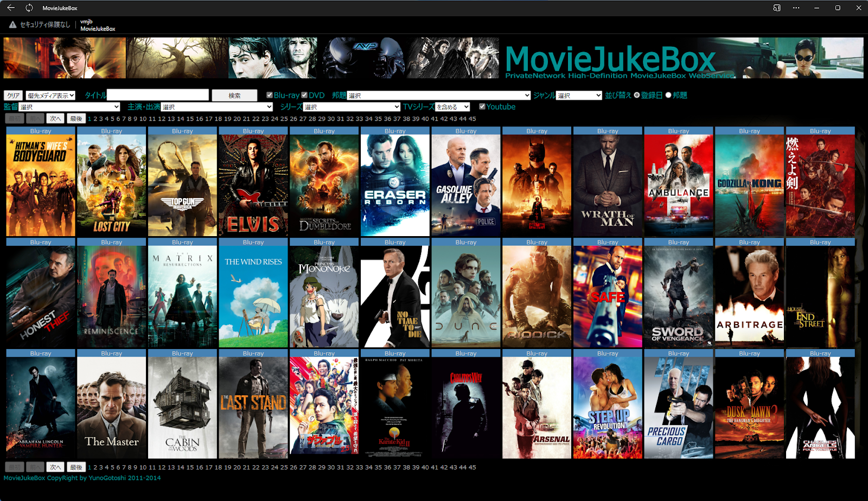Open the TVシリーズ を含める dropdown
868x501 pixels.
point(452,107)
